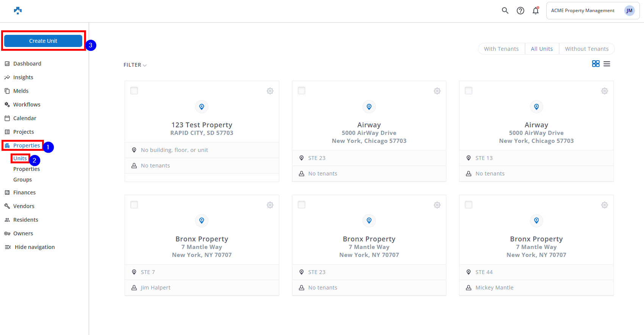Expand the FILTER dropdown
The height and width of the screenshot is (335, 644).
[135, 65]
